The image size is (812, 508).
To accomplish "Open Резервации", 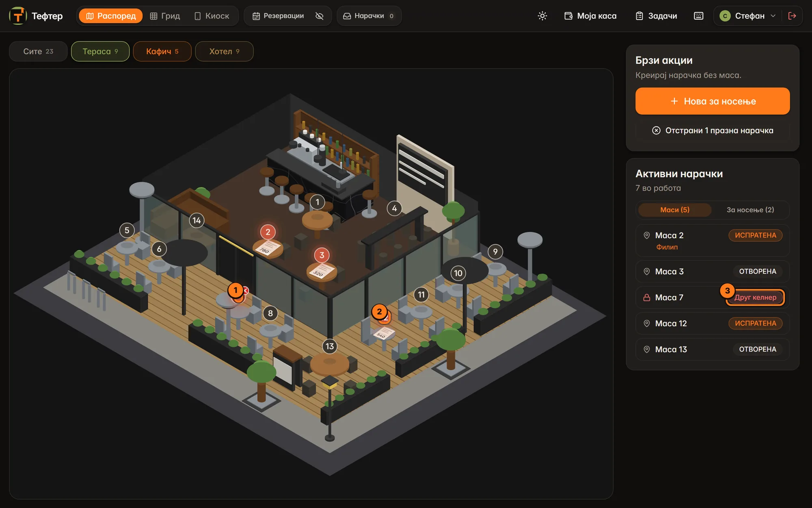I will coord(278,16).
